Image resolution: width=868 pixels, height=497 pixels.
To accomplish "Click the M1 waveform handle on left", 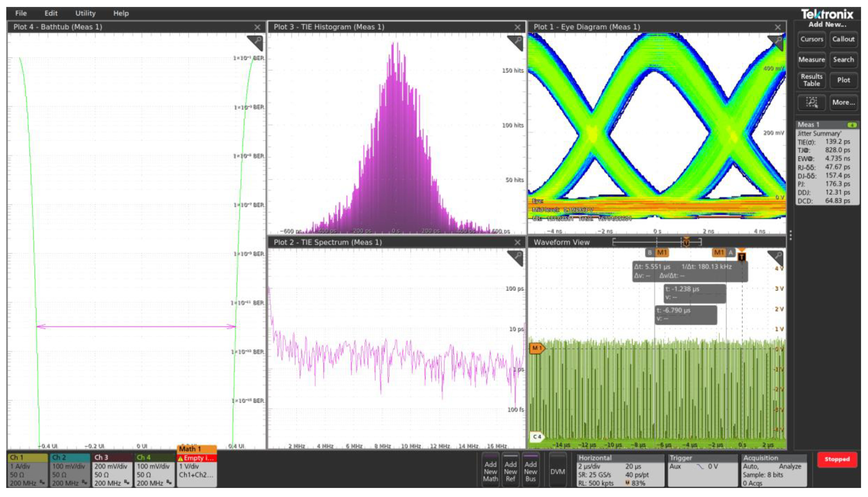I will click(x=537, y=348).
